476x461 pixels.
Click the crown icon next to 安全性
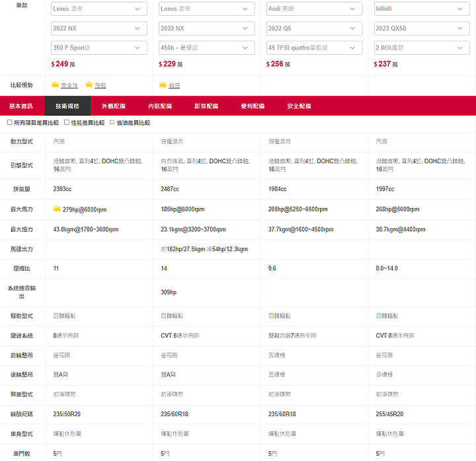coord(55,85)
